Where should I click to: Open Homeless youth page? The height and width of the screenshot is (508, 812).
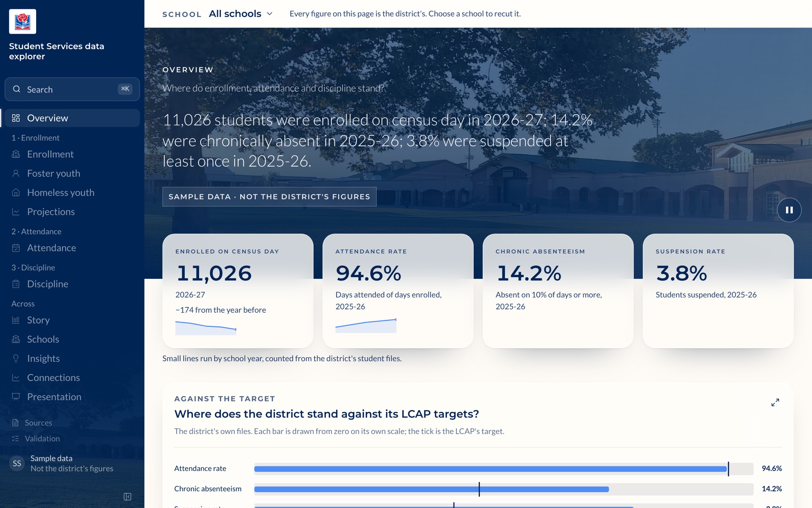click(72, 192)
